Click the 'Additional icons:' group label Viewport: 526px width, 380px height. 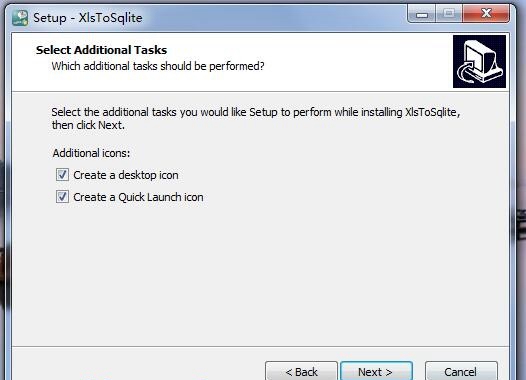tap(91, 153)
